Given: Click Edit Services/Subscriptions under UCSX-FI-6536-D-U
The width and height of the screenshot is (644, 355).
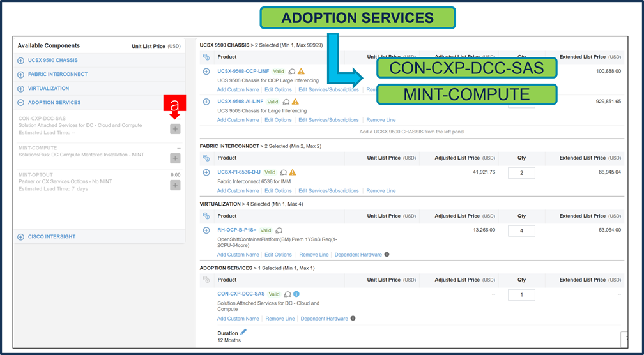Looking at the screenshot, I should click(328, 191).
